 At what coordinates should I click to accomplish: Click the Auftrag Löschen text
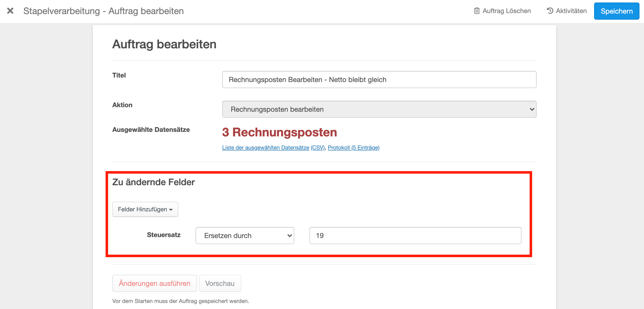(506, 11)
